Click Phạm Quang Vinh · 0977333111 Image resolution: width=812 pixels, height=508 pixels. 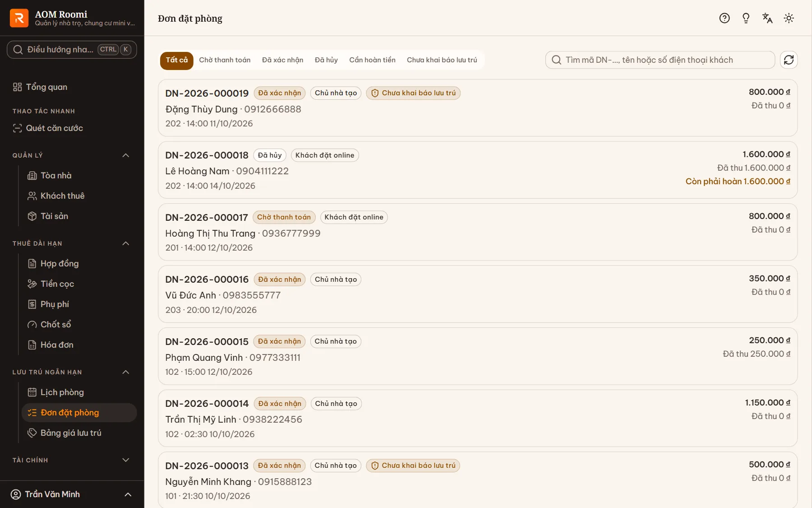[x=233, y=358]
